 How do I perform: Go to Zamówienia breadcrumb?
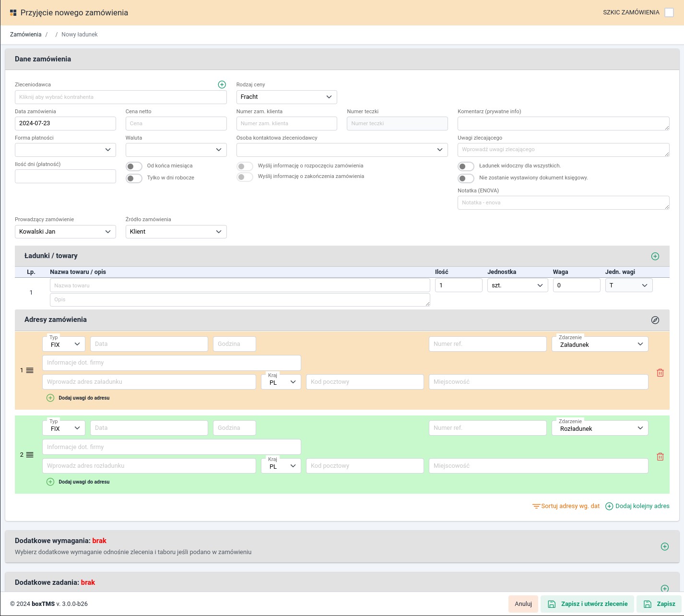pos(26,35)
